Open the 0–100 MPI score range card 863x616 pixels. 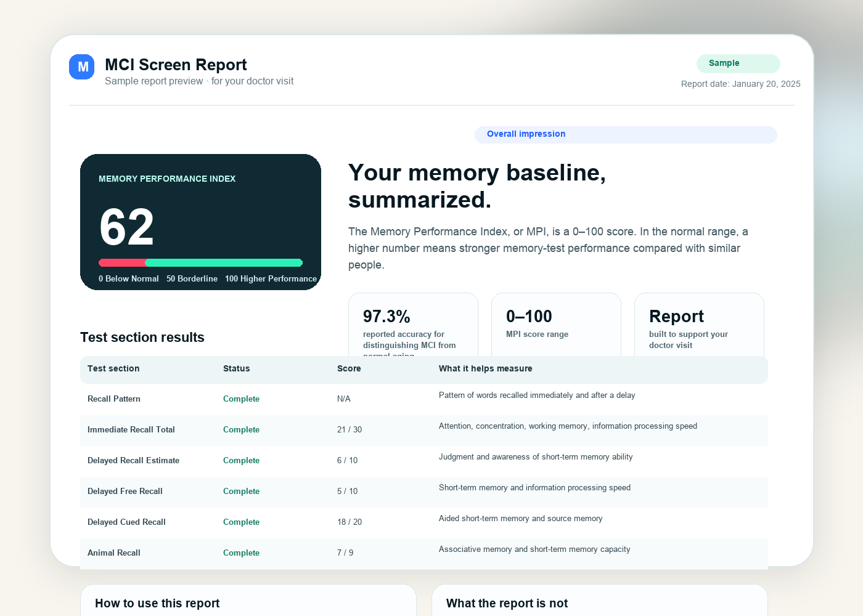pyautogui.click(x=556, y=325)
